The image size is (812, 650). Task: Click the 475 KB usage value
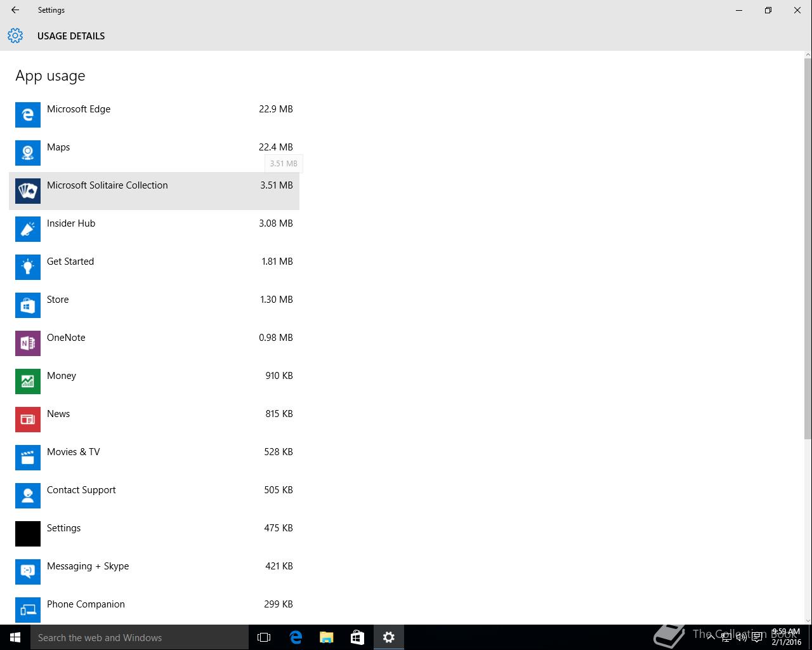point(278,528)
